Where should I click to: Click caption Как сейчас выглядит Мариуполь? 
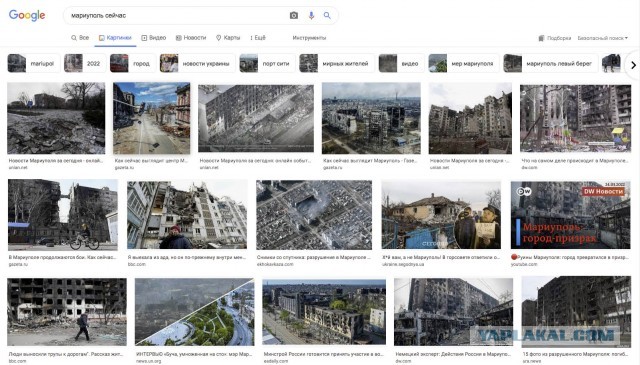coord(369,161)
